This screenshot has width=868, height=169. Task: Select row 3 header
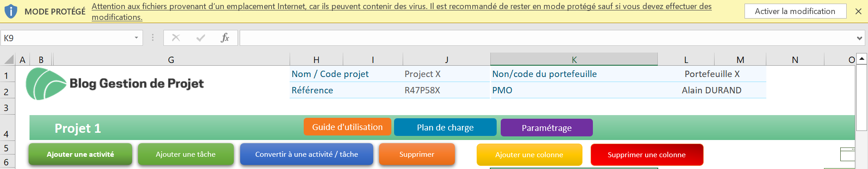pyautogui.click(x=7, y=108)
